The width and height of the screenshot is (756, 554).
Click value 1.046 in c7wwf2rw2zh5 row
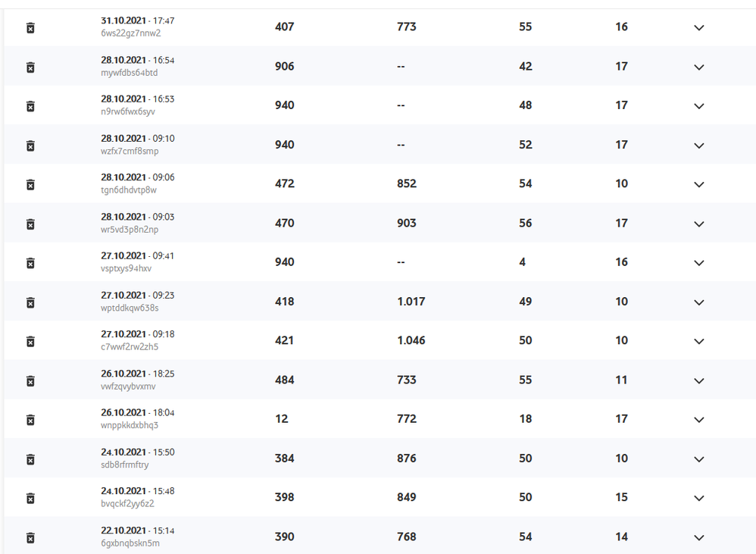click(x=411, y=341)
